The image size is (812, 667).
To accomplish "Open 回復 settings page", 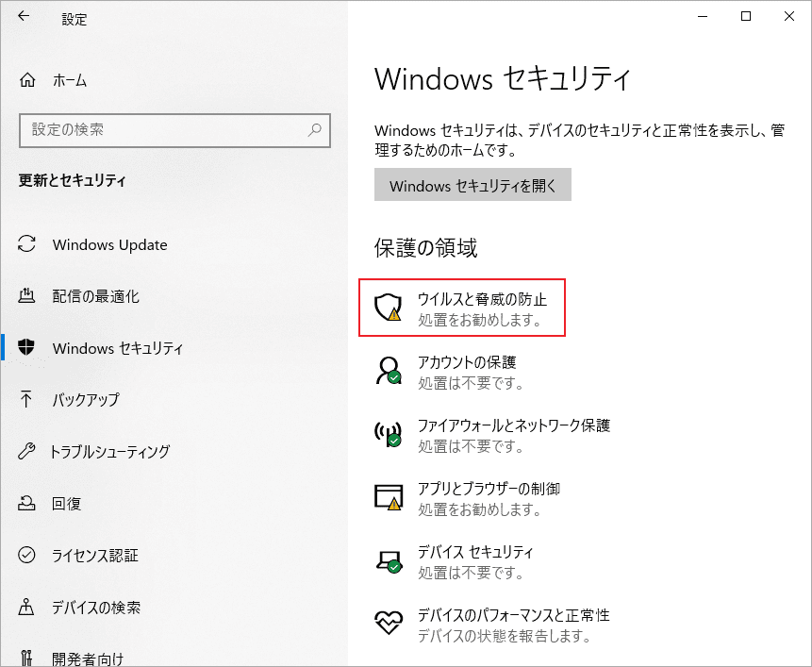I will (66, 504).
